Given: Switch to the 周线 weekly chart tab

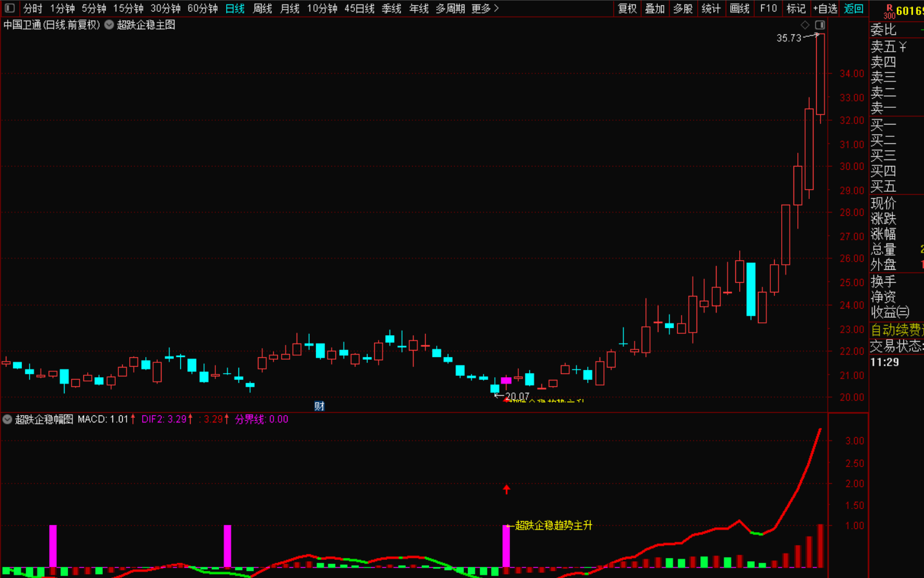Looking at the screenshot, I should pyautogui.click(x=262, y=8).
